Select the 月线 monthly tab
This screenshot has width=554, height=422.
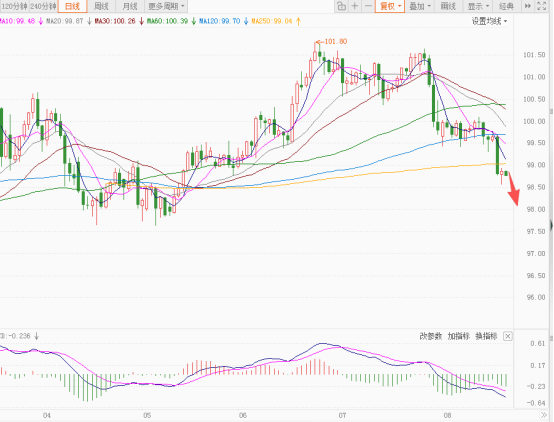click(130, 6)
